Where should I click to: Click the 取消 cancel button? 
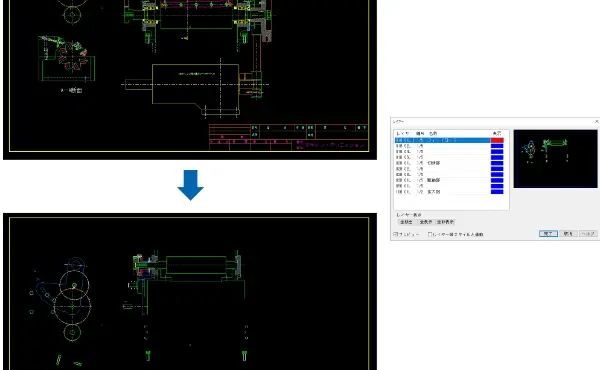pos(568,233)
